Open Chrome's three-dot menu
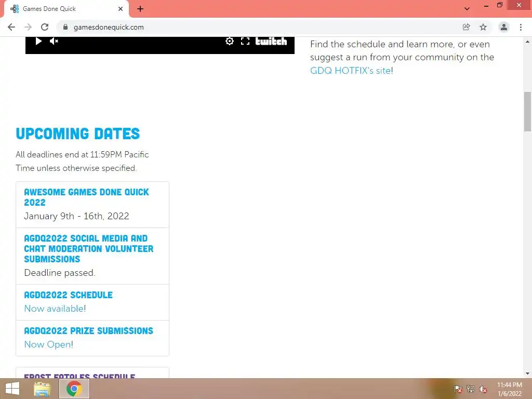This screenshot has height=399, width=532. pyautogui.click(x=521, y=27)
